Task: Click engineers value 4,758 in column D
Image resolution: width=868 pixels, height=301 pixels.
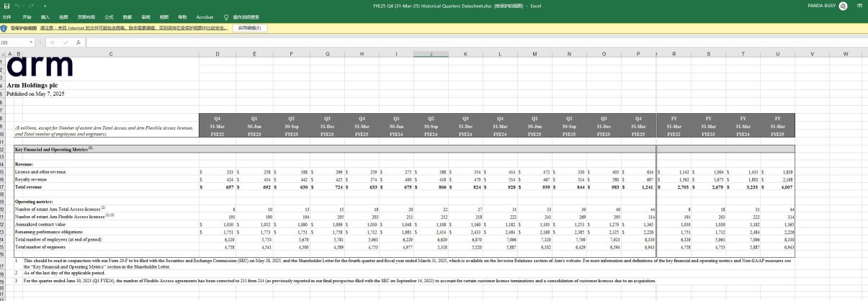Action: [228, 248]
